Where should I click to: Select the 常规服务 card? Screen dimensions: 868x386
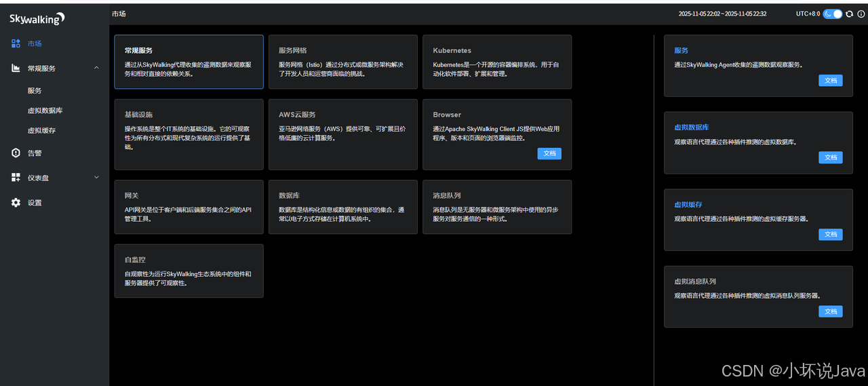[x=189, y=62]
